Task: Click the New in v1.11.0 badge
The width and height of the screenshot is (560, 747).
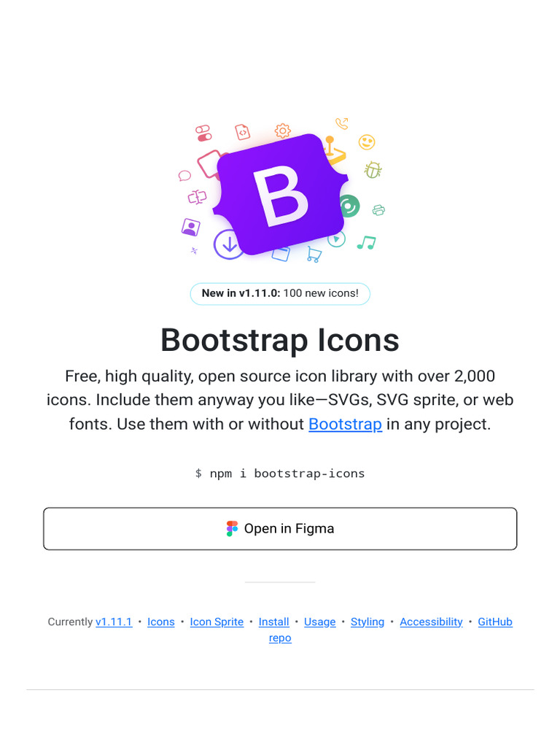Action: [x=280, y=293]
